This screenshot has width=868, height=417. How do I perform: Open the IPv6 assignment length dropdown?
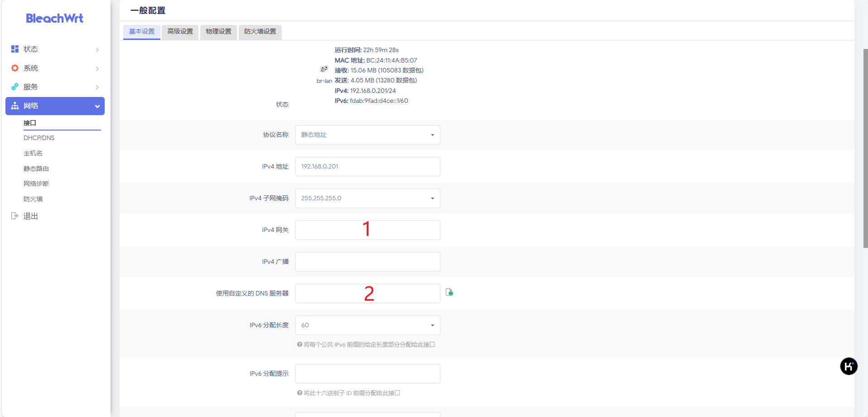pyautogui.click(x=367, y=325)
